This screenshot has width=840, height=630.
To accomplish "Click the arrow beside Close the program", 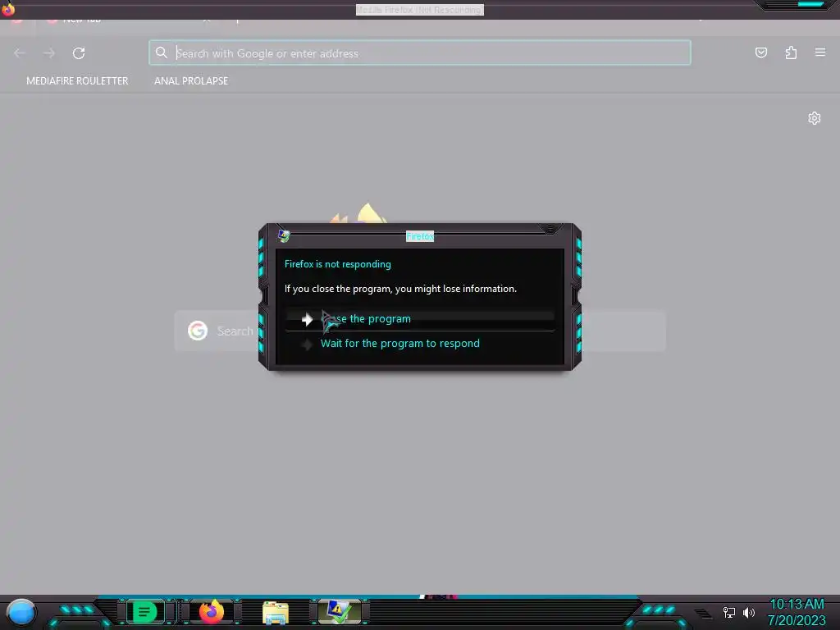I will click(x=307, y=319).
